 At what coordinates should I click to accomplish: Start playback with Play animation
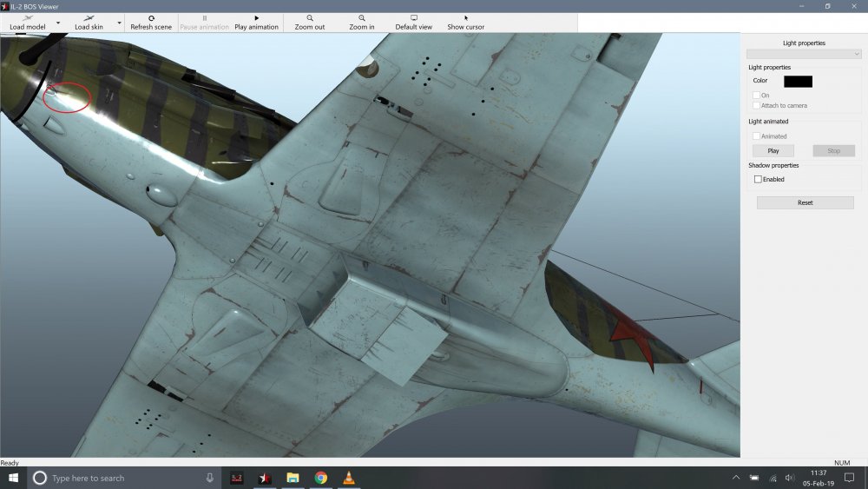click(256, 22)
